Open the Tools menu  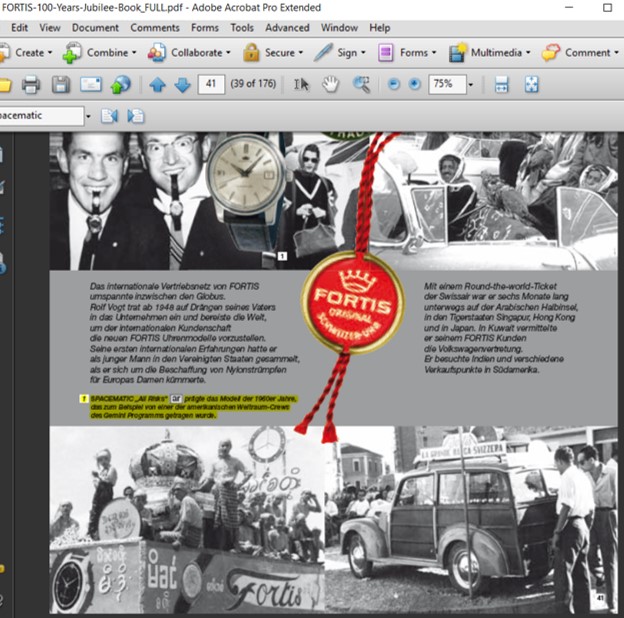pos(242,28)
